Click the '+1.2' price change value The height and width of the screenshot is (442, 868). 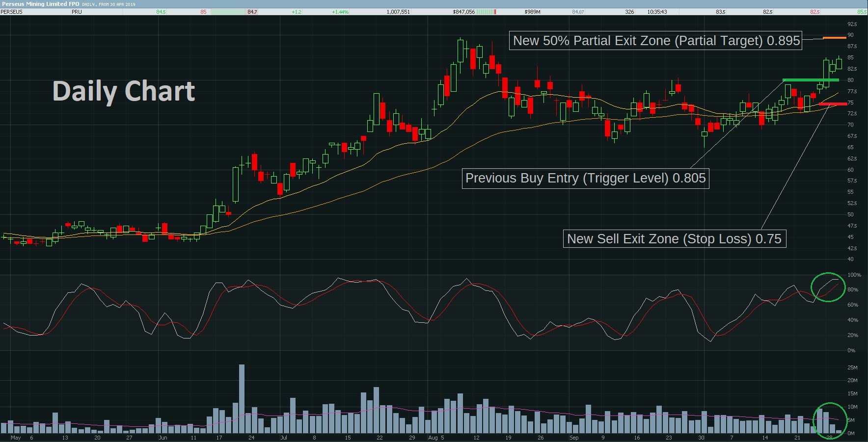[297, 12]
